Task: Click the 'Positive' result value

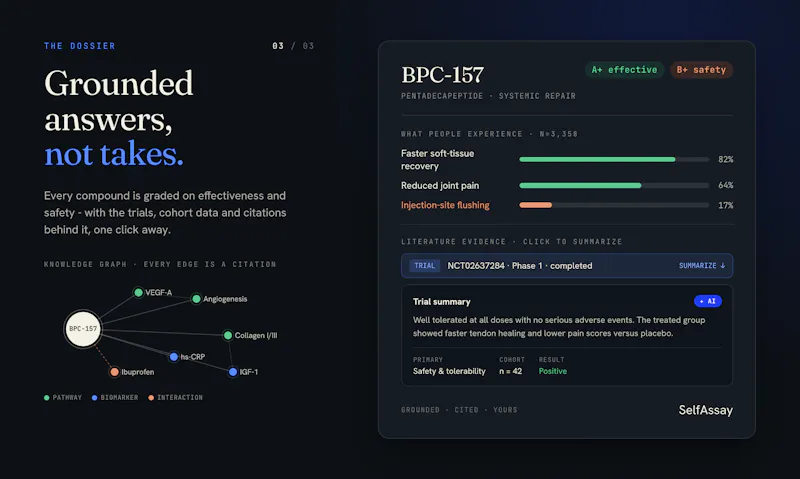Action: pos(553,371)
